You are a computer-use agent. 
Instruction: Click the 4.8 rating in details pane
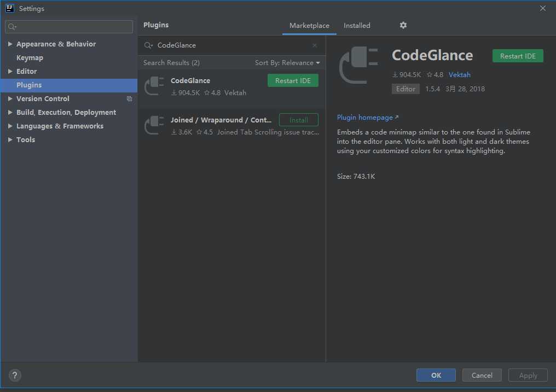(x=435, y=75)
